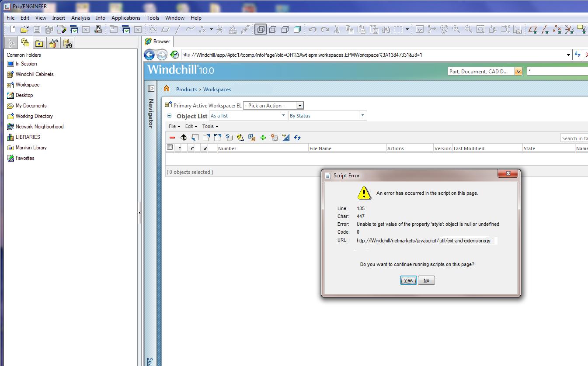
Task: Switch to the Browser tab
Action: 158,41
